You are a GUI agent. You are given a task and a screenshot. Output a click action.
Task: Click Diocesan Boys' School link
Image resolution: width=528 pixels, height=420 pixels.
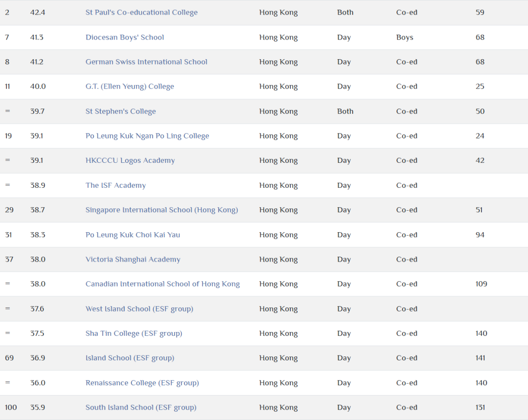[125, 37]
